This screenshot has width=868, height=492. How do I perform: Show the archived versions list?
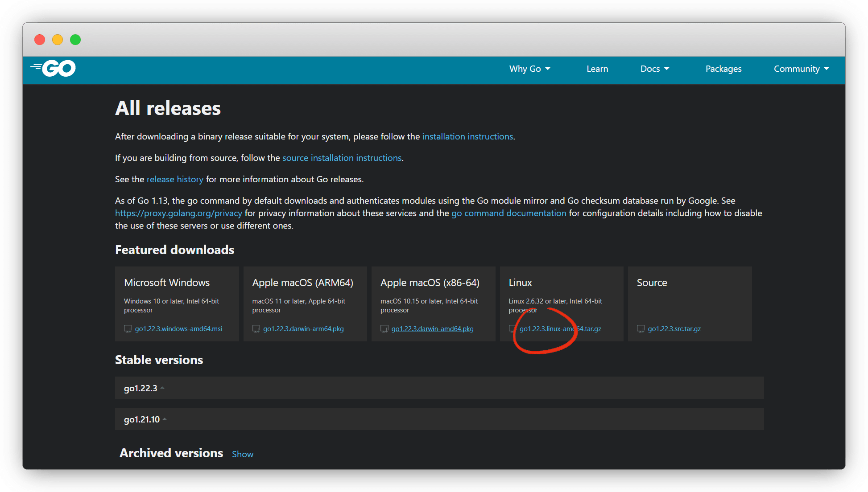pyautogui.click(x=242, y=454)
